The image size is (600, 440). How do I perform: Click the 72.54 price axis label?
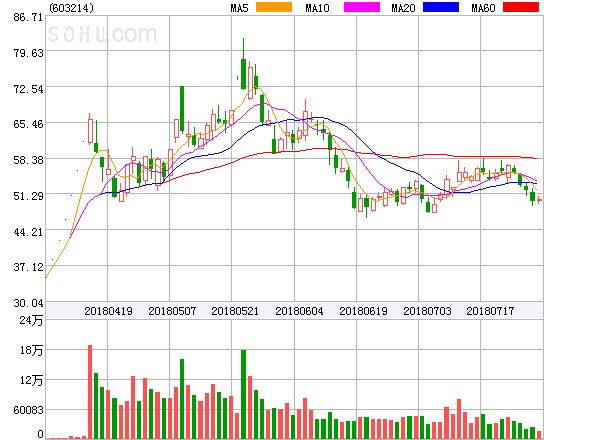pyautogui.click(x=28, y=89)
